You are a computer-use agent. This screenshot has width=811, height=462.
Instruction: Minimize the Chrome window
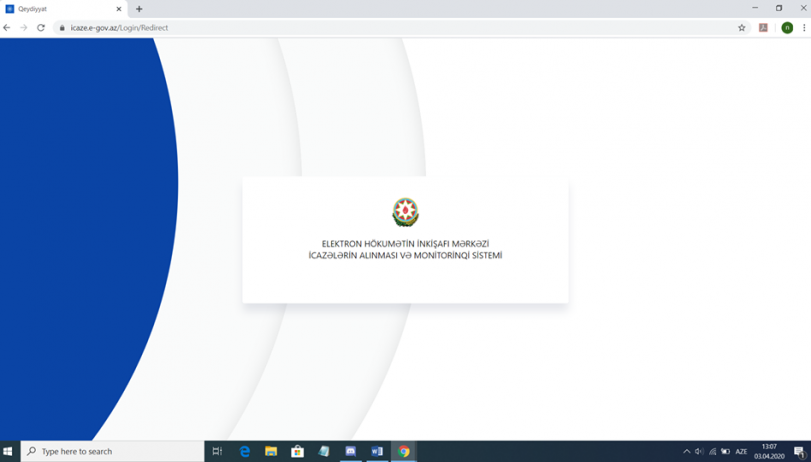755,8
